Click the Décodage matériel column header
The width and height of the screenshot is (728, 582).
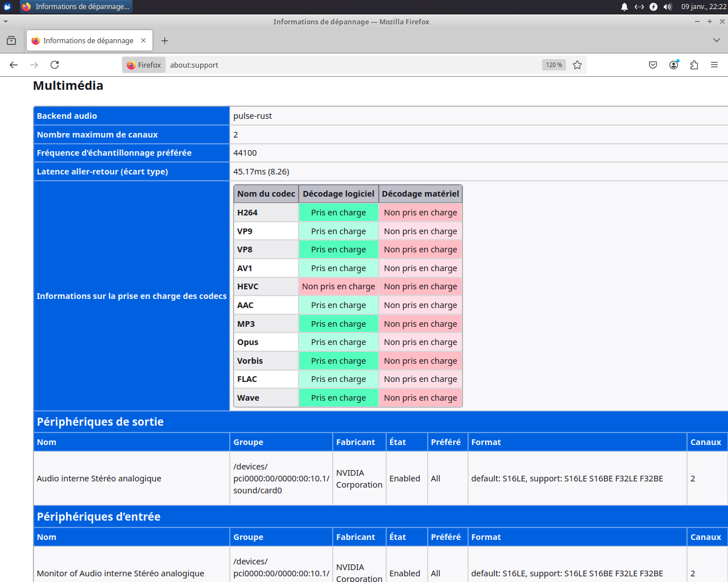click(x=420, y=194)
